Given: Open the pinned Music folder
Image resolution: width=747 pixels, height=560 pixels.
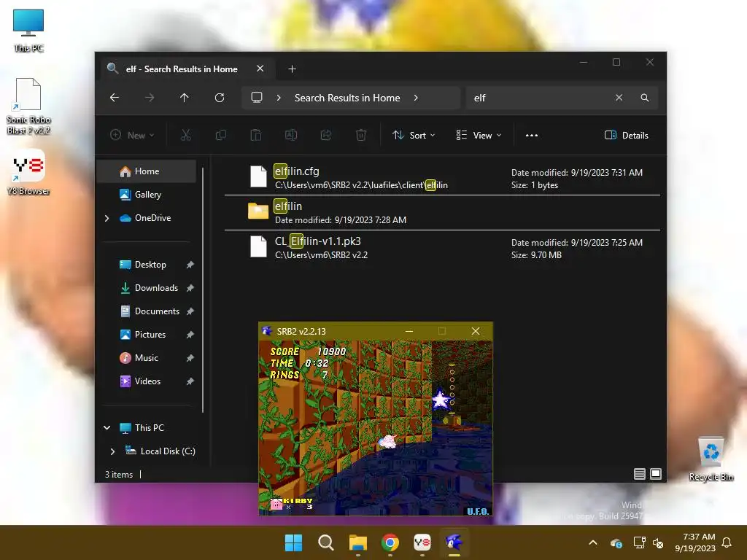Looking at the screenshot, I should (146, 357).
